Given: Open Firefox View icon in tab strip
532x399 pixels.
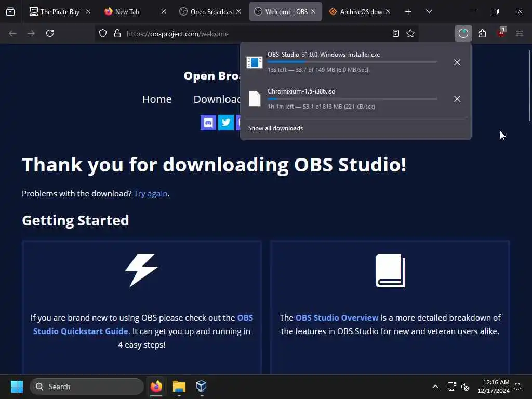Looking at the screenshot, I should click(x=10, y=11).
